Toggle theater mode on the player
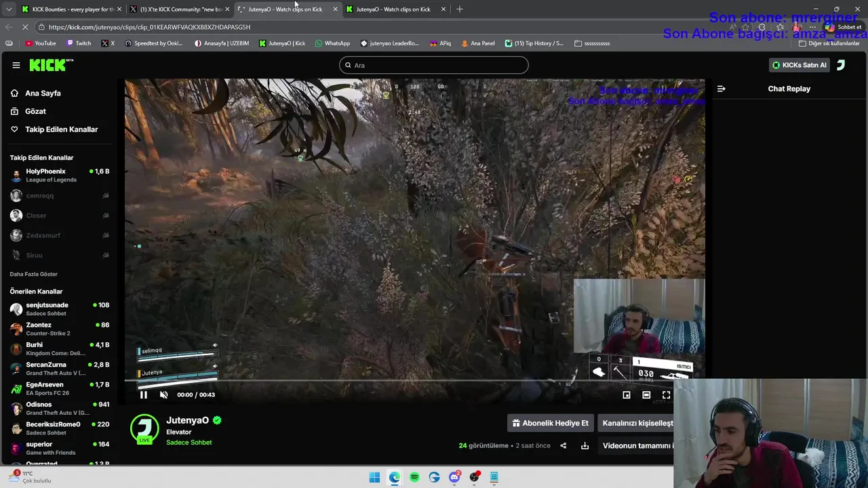868x488 pixels. (646, 394)
